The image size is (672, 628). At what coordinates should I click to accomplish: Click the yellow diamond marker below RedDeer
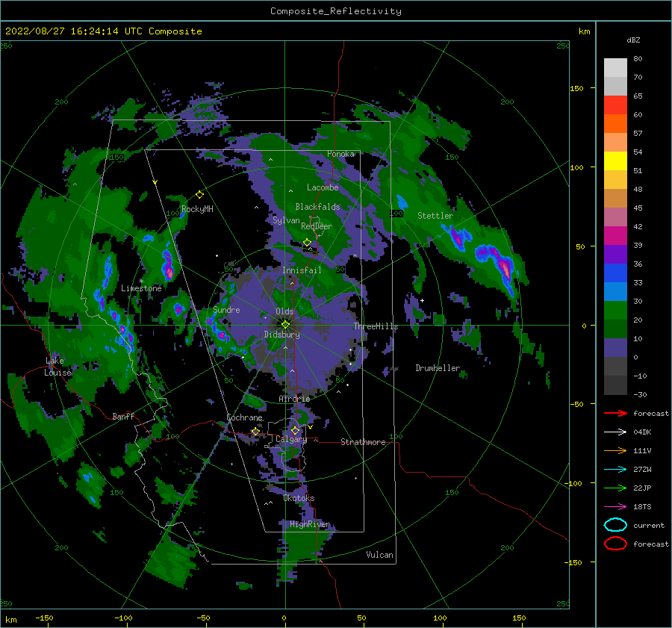(x=308, y=243)
